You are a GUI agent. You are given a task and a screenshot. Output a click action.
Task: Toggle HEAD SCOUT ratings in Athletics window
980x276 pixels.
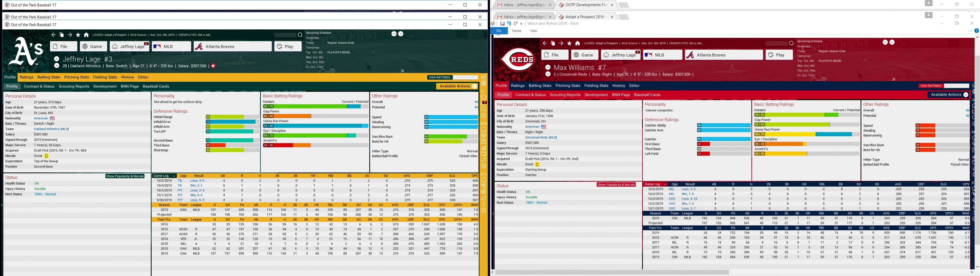point(465,77)
